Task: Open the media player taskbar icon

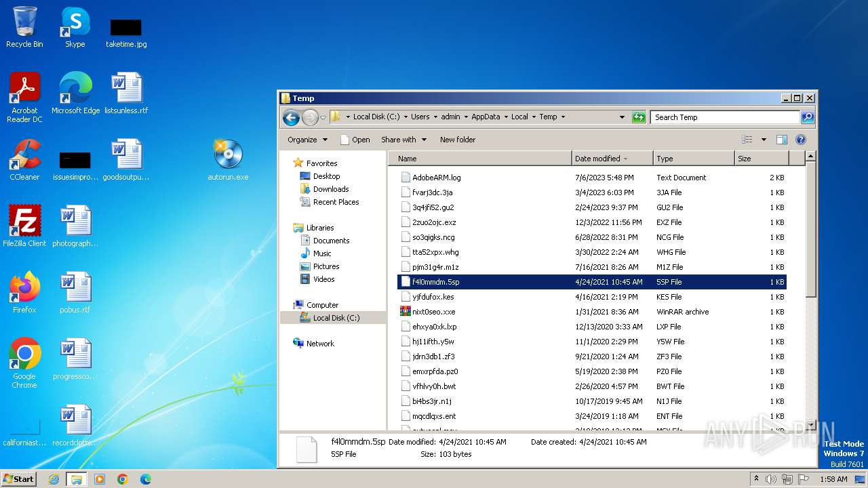Action: tap(99, 479)
